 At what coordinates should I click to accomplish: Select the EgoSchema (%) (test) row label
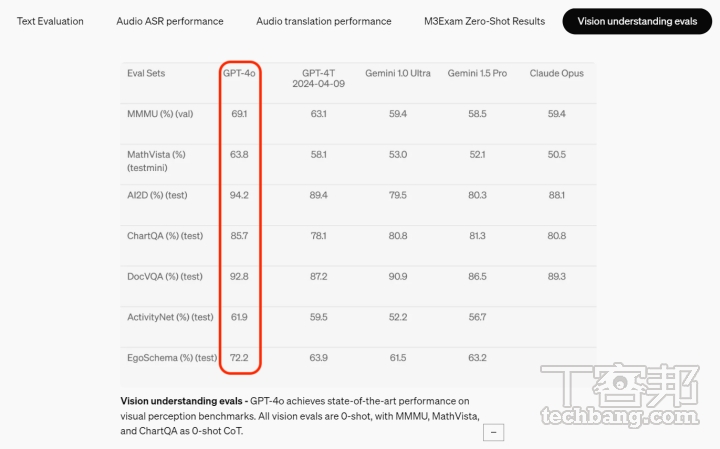pyautogui.click(x=172, y=357)
